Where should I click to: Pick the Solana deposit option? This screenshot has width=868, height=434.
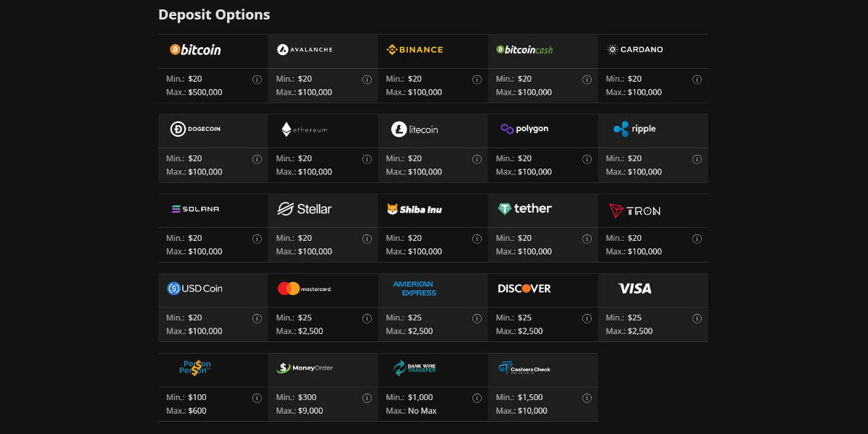195,209
